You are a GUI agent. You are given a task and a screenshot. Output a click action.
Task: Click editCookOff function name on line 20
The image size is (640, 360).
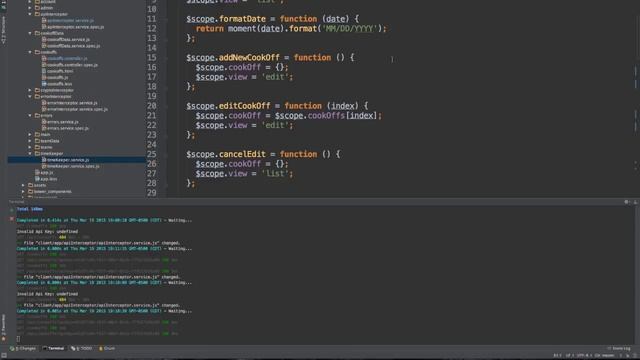click(x=244, y=106)
